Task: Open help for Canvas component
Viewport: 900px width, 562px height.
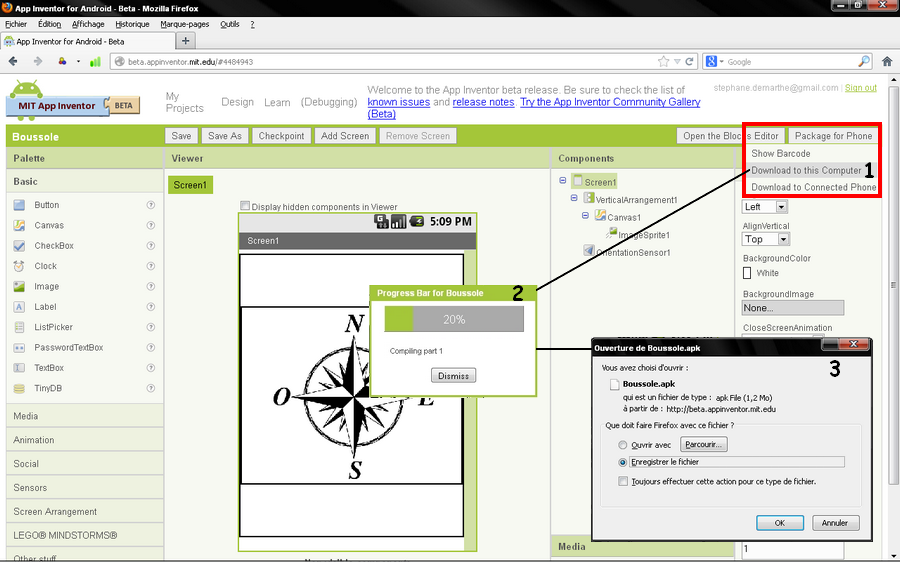Action: (x=150, y=225)
